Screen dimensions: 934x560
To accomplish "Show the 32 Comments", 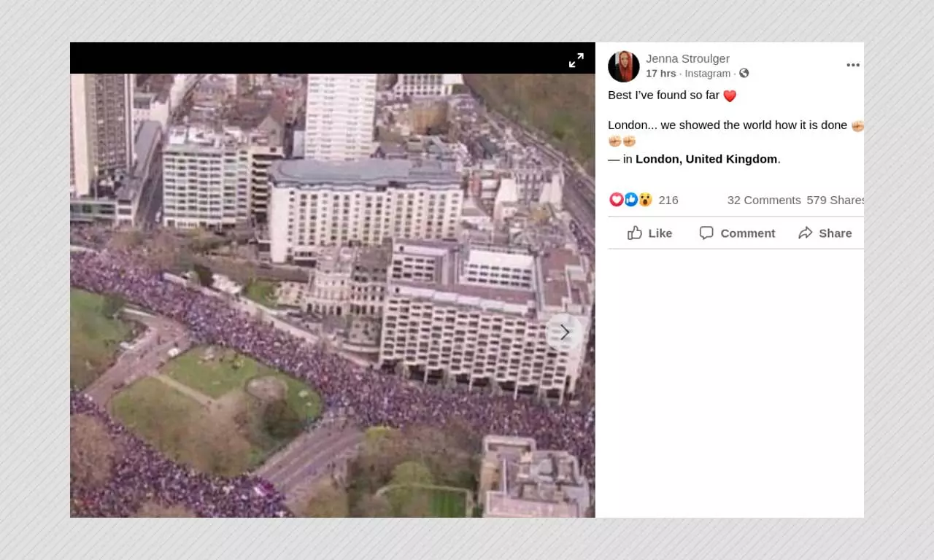I will point(763,200).
